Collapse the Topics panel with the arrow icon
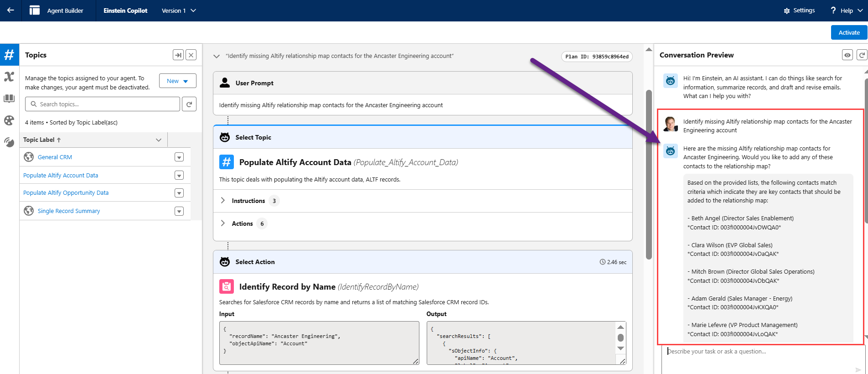This screenshot has width=868, height=374. 178,55
